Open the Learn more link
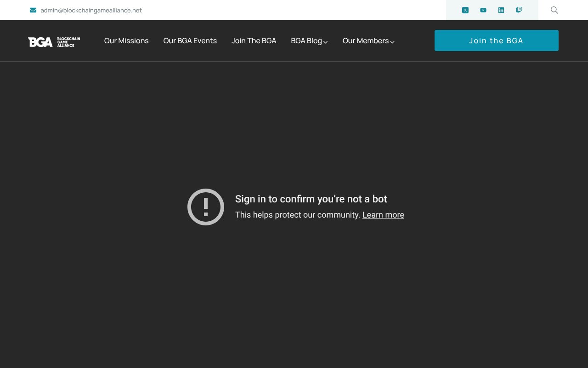 [x=383, y=215]
